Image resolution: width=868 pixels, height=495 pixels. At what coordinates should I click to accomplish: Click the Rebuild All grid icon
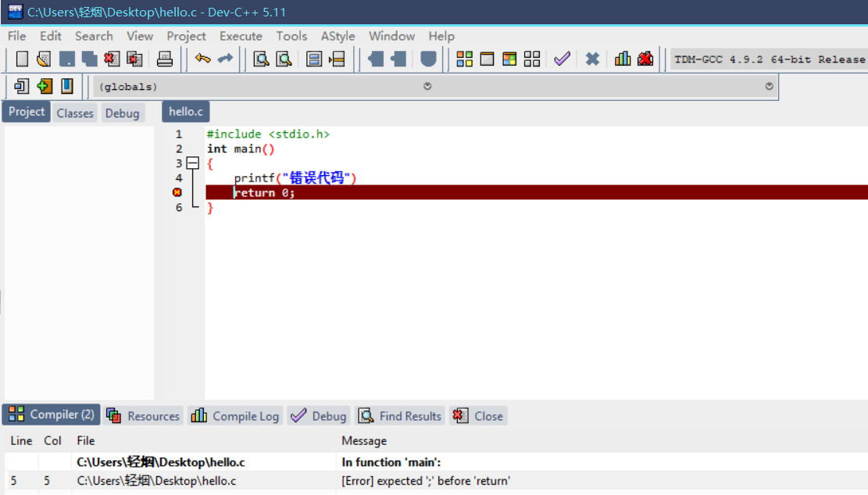point(532,59)
